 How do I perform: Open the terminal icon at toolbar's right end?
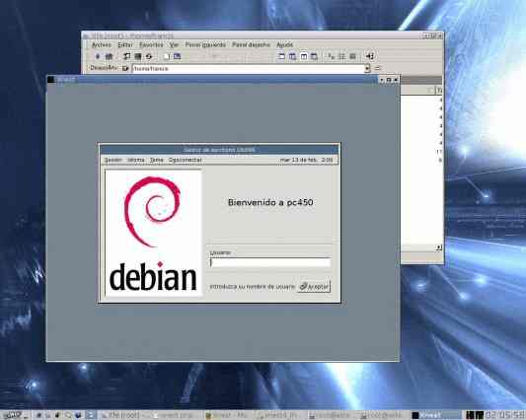(x=369, y=56)
